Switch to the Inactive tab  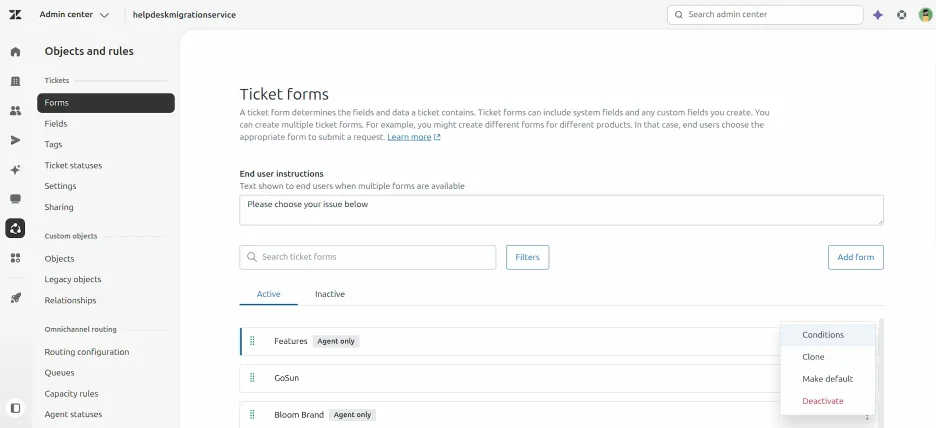pyautogui.click(x=330, y=294)
